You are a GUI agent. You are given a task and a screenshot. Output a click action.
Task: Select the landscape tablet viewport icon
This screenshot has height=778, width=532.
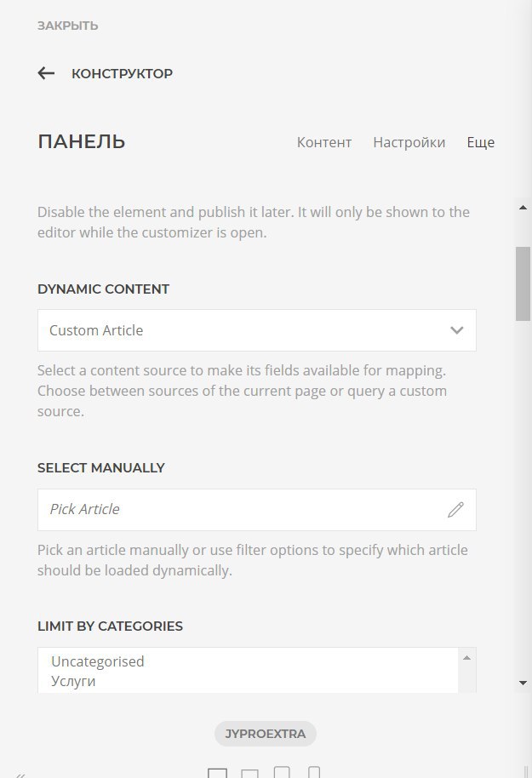tap(249, 774)
